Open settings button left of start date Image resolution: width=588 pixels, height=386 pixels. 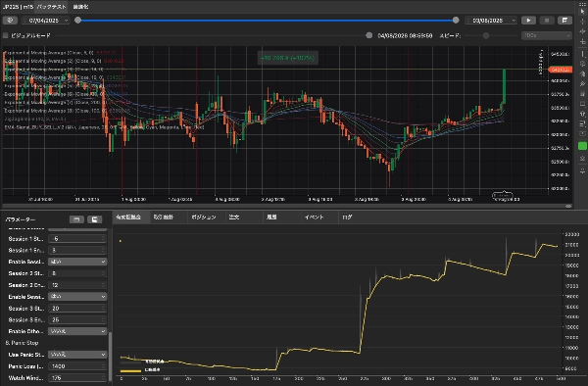pos(10,21)
